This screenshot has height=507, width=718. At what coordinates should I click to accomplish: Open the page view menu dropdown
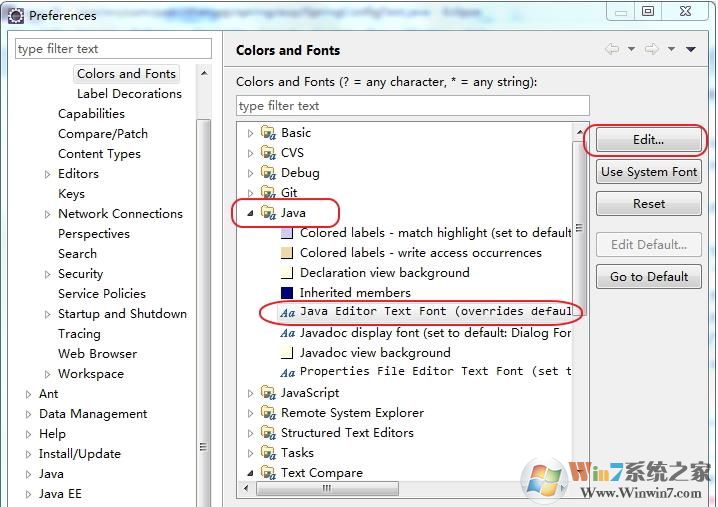point(691,49)
